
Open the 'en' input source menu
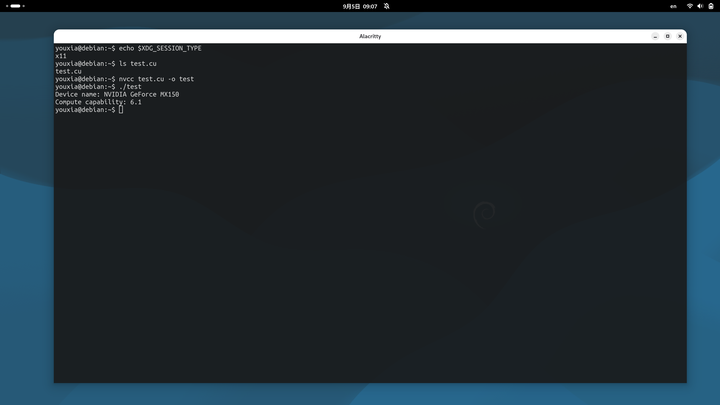673,6
